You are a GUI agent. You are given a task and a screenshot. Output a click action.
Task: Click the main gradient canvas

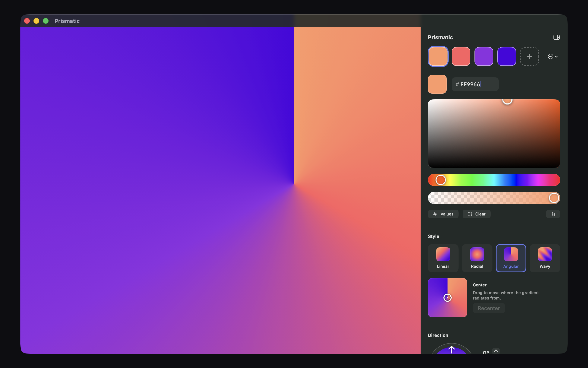pyautogui.click(x=220, y=190)
